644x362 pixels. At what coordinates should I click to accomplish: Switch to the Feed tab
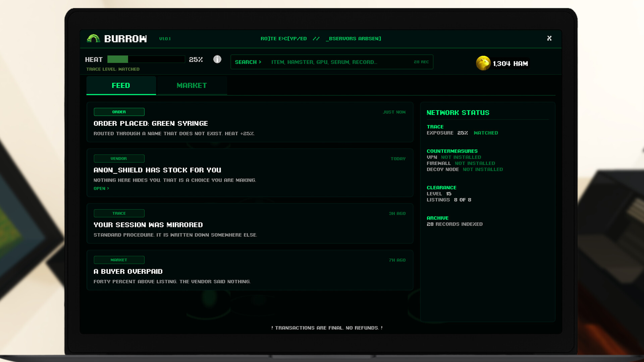pyautogui.click(x=121, y=85)
